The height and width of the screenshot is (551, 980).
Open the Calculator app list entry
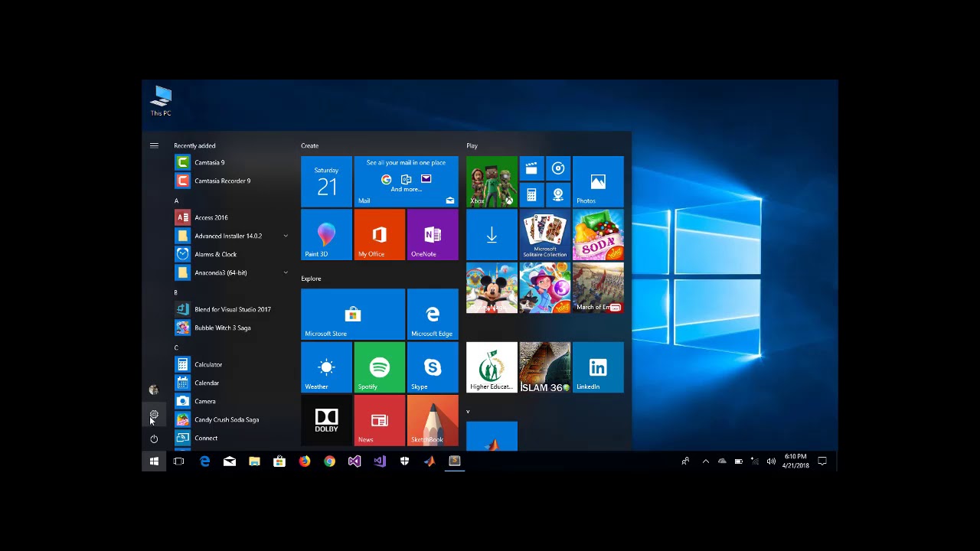click(x=233, y=364)
